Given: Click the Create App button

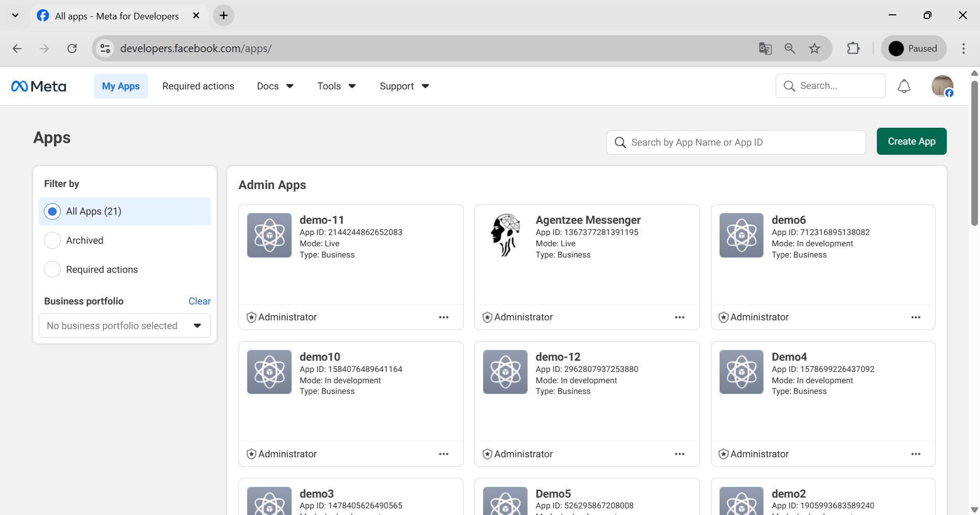Looking at the screenshot, I should 912,142.
